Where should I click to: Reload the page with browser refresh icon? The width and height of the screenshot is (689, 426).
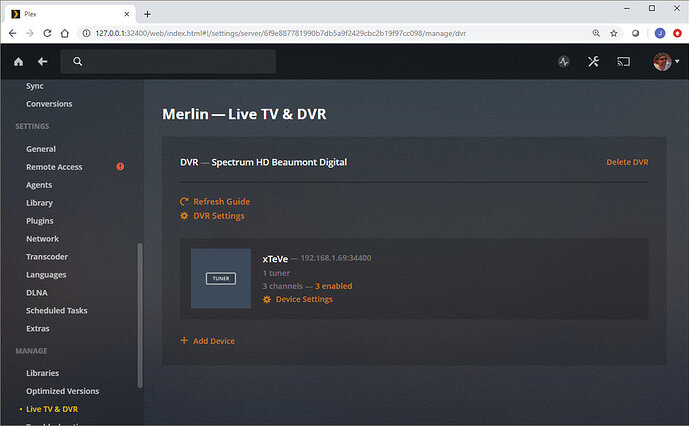tap(47, 33)
